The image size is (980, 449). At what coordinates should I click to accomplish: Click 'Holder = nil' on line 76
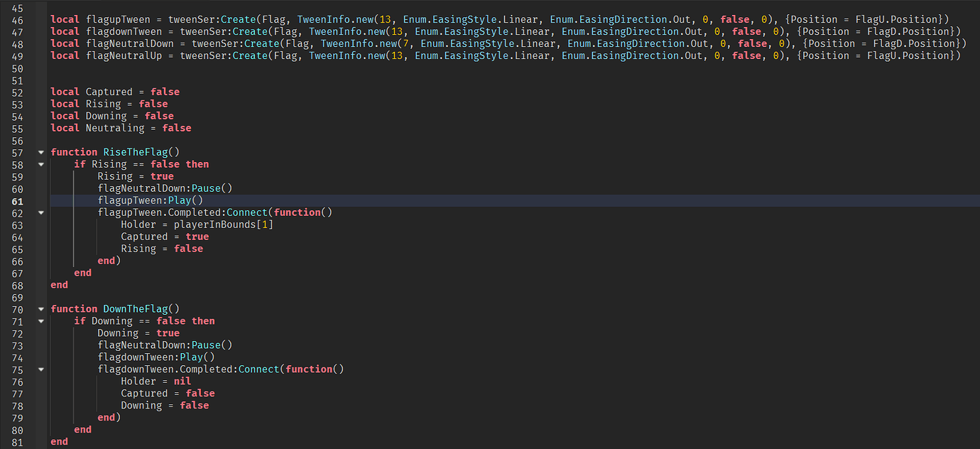coord(156,382)
